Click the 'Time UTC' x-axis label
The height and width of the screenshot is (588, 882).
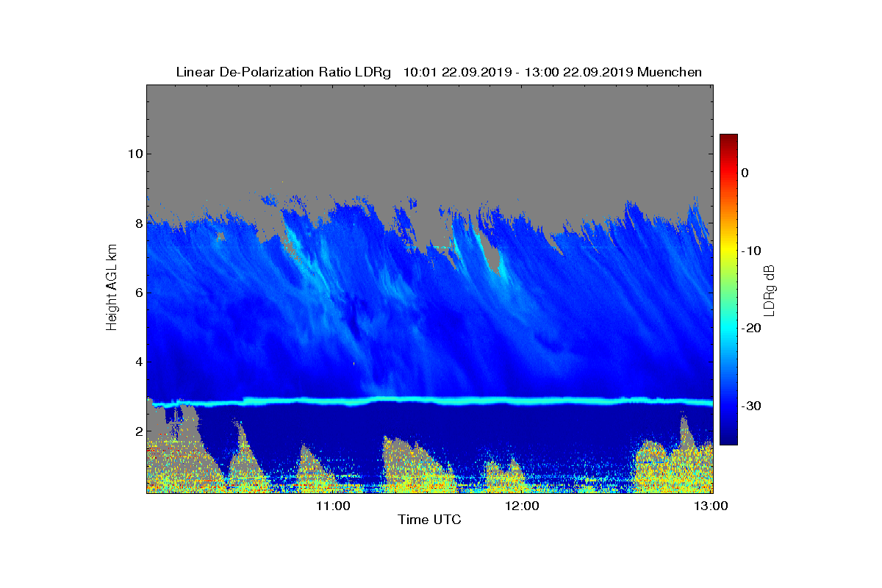[429, 520]
